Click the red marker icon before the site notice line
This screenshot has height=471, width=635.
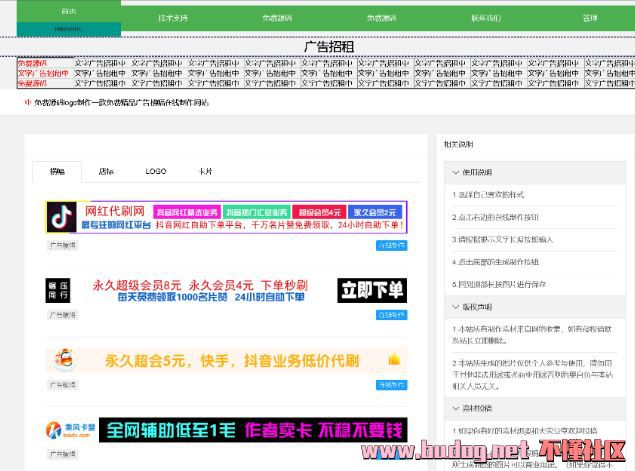(28, 102)
